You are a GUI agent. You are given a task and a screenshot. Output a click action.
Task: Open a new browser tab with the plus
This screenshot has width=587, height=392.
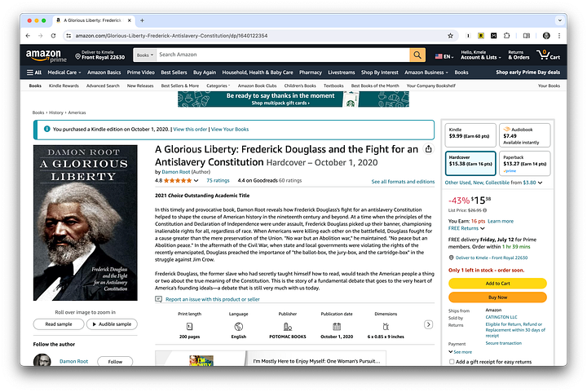142,20
